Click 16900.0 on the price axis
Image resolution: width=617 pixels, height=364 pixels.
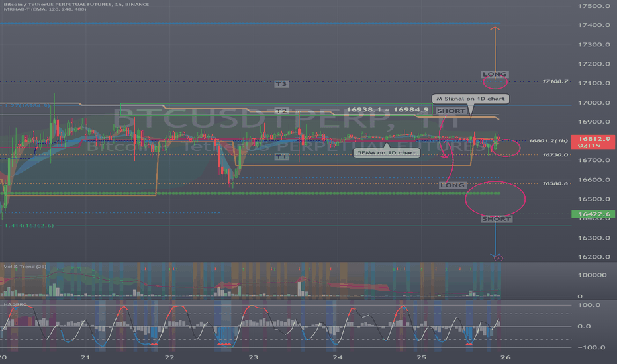pos(594,122)
